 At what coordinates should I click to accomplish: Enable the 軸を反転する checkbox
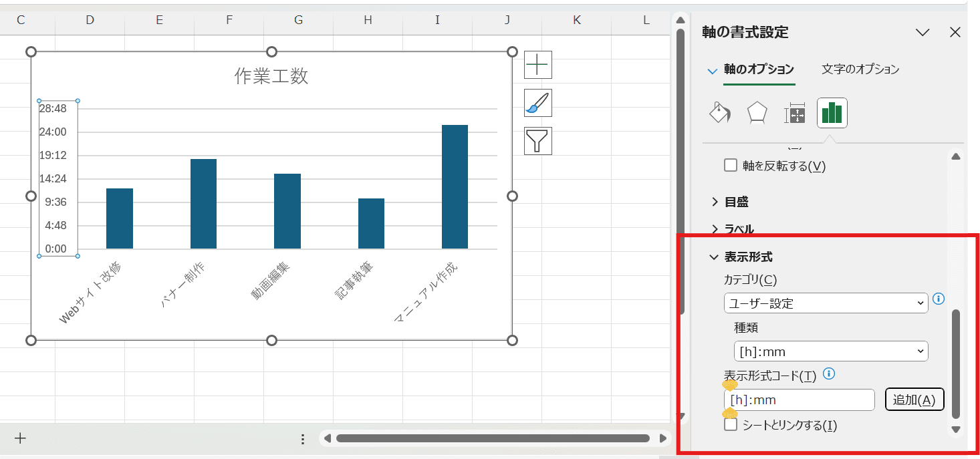click(x=731, y=166)
